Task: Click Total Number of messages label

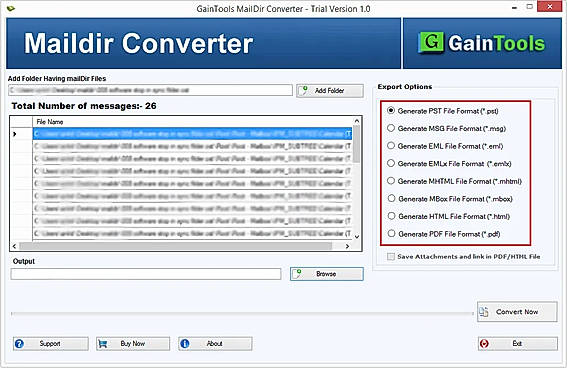Action: click(84, 106)
